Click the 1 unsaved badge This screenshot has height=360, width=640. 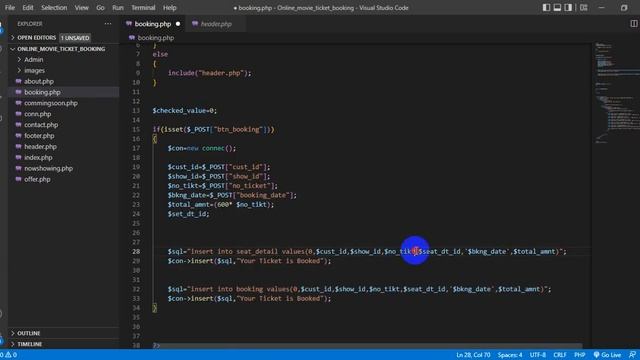[75, 38]
